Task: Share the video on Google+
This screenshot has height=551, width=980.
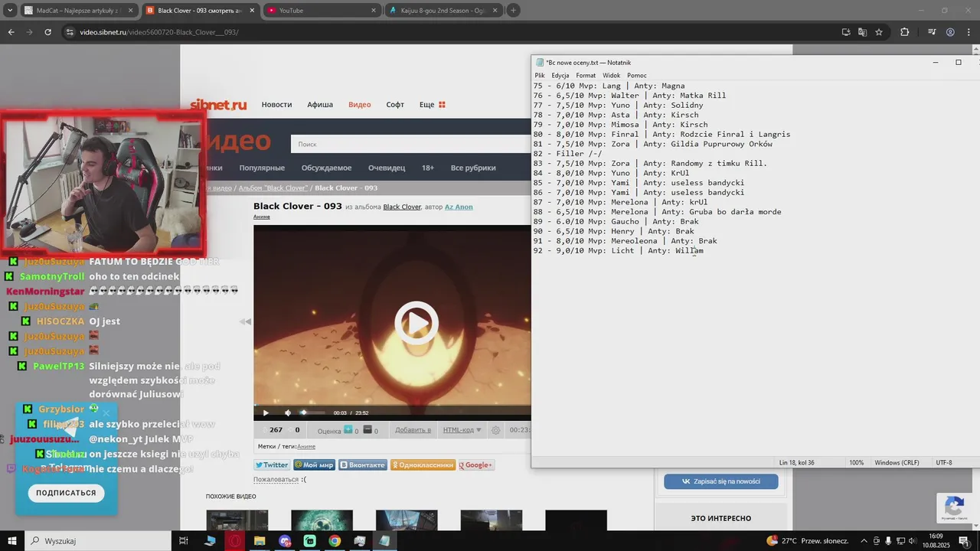Action: [x=476, y=465]
